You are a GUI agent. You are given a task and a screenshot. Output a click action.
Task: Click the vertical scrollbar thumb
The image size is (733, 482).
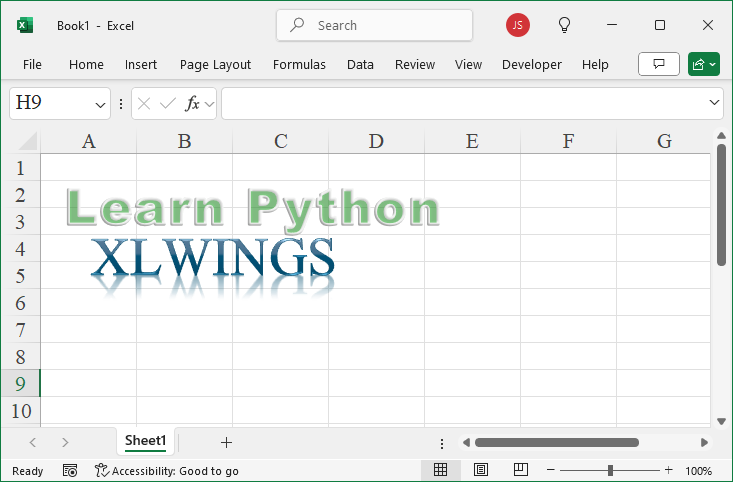coord(721,205)
